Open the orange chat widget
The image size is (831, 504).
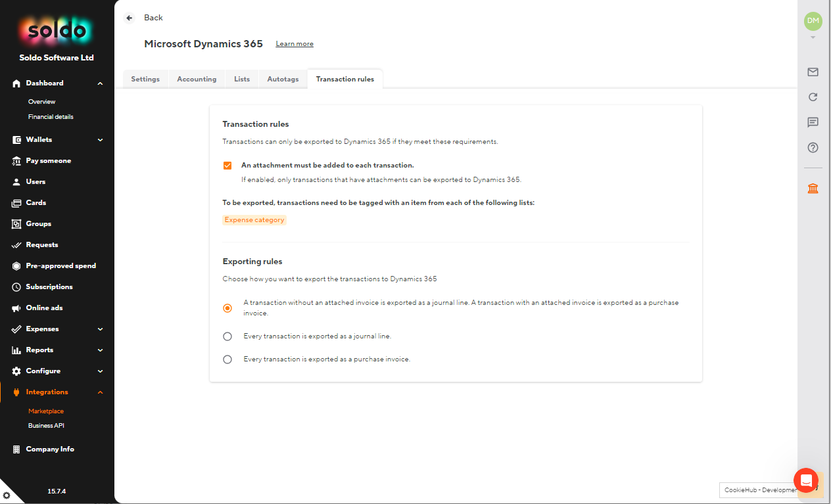pos(806,480)
